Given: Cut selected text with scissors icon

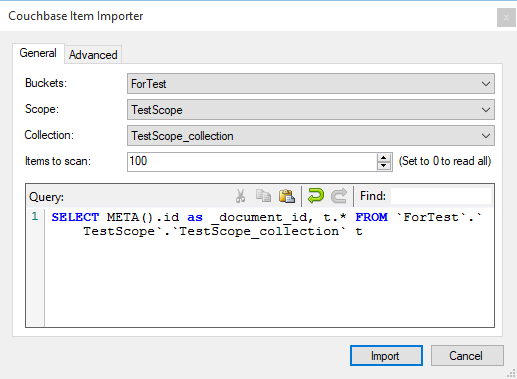Looking at the screenshot, I should (240, 196).
